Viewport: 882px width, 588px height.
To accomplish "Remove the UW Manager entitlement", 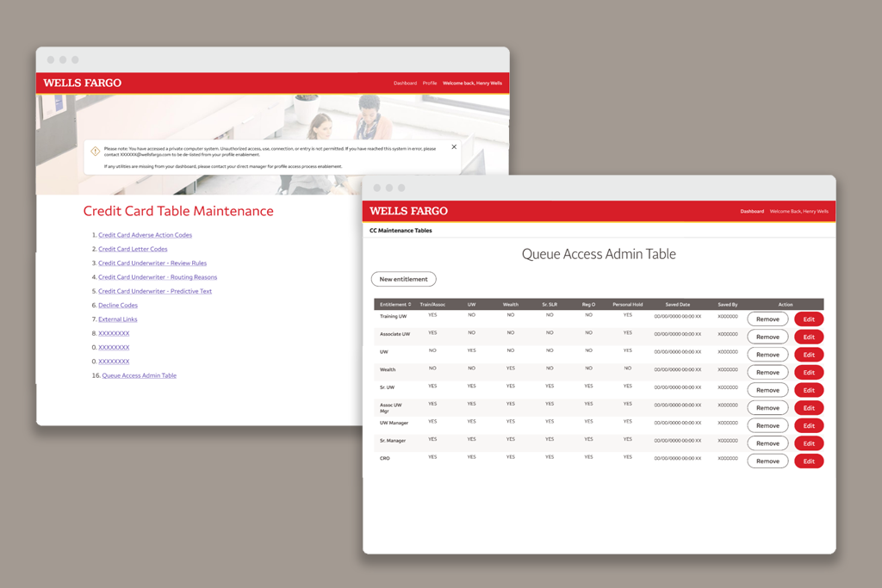I will (x=767, y=426).
